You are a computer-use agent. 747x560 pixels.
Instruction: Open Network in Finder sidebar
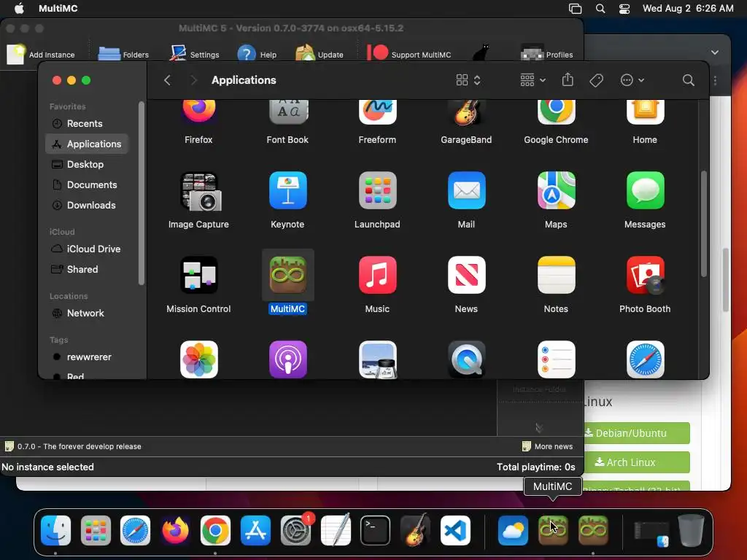point(85,314)
